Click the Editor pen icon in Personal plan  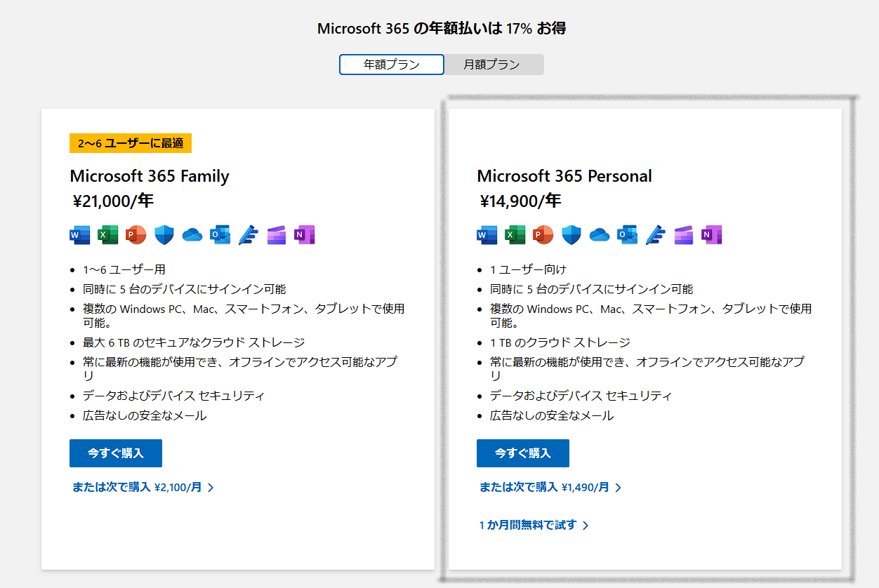tap(656, 235)
